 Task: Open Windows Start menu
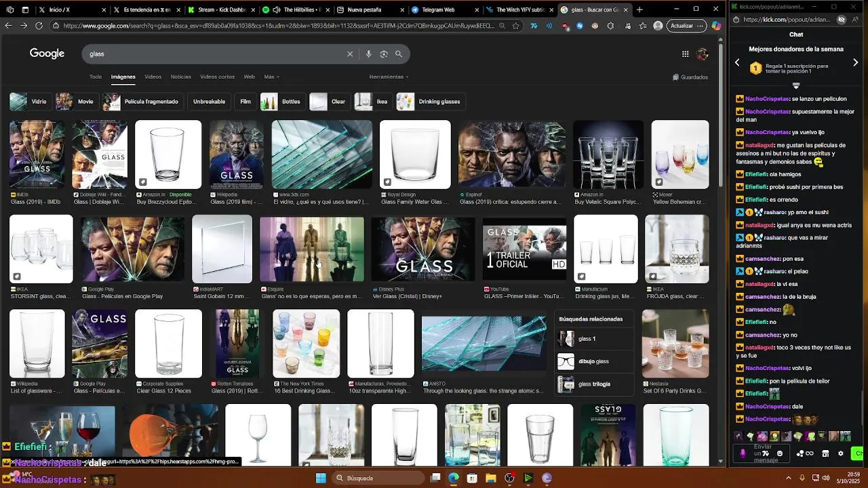(x=321, y=478)
